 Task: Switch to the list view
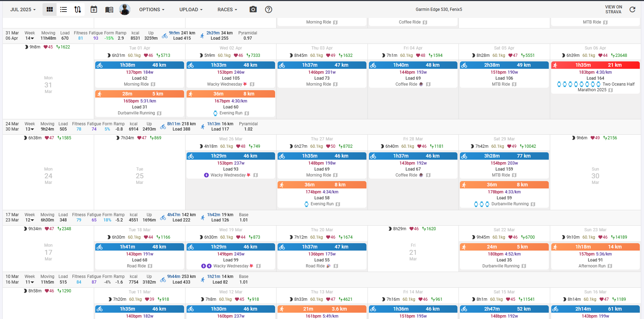coord(64,9)
